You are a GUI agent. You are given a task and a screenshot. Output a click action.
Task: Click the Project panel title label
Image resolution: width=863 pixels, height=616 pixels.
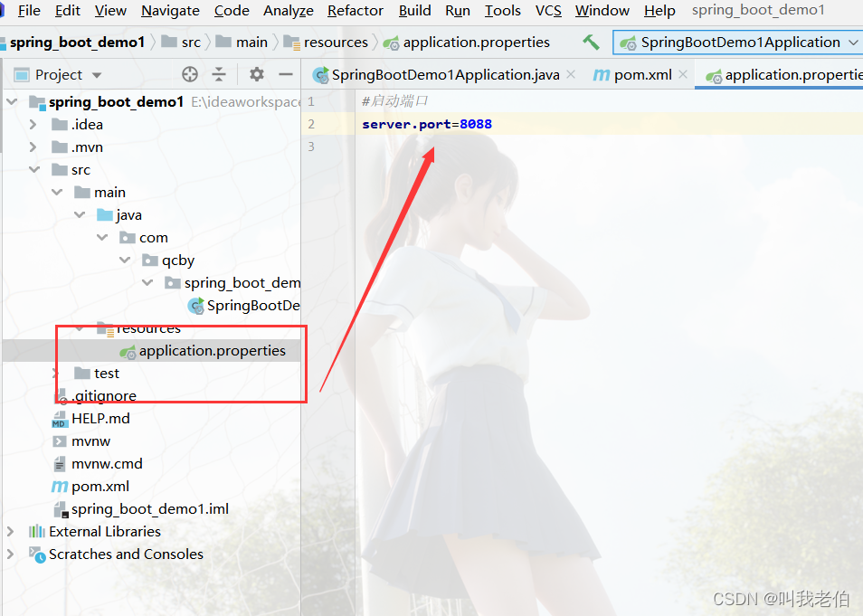(58, 75)
